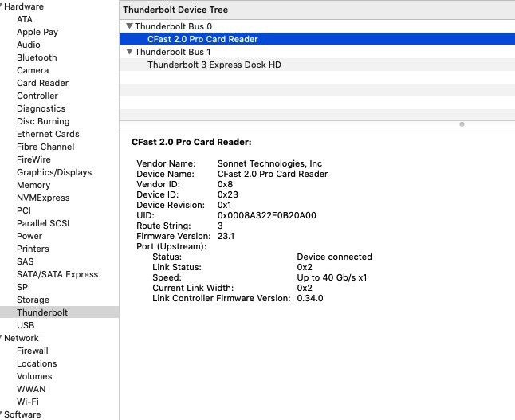Select the Thunderbolt Bus 0 row
515x420 pixels.
(317, 26)
